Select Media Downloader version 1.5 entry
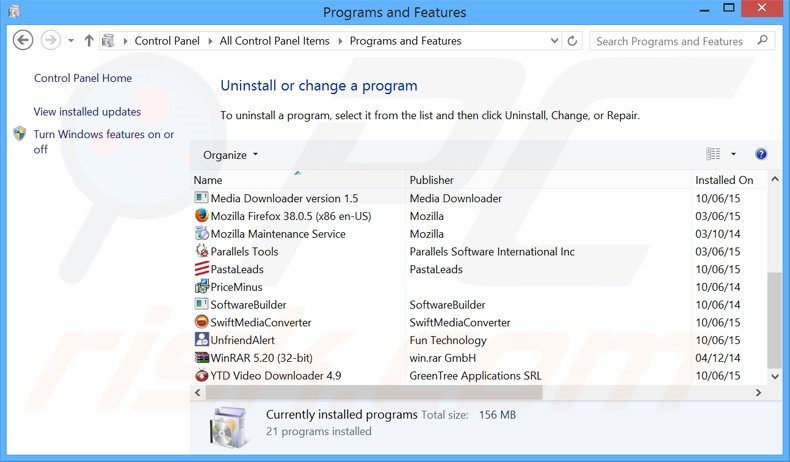Image resolution: width=790 pixels, height=462 pixels. [x=284, y=199]
